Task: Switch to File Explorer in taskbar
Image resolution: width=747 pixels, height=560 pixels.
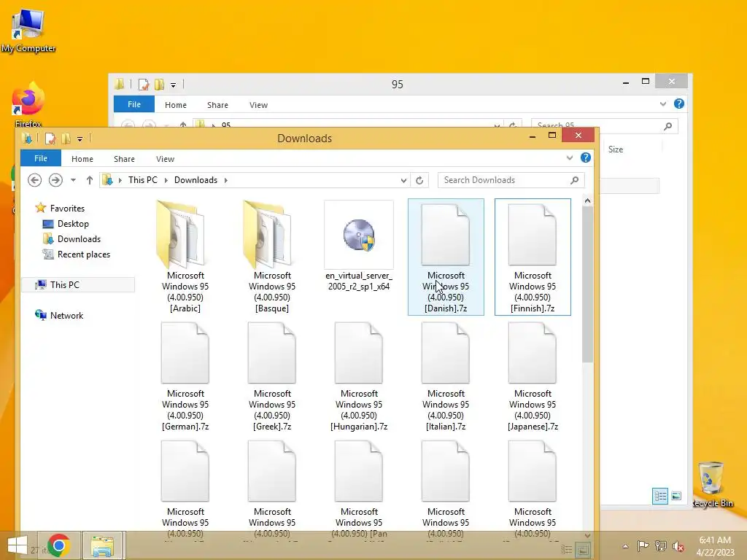Action: (x=103, y=545)
